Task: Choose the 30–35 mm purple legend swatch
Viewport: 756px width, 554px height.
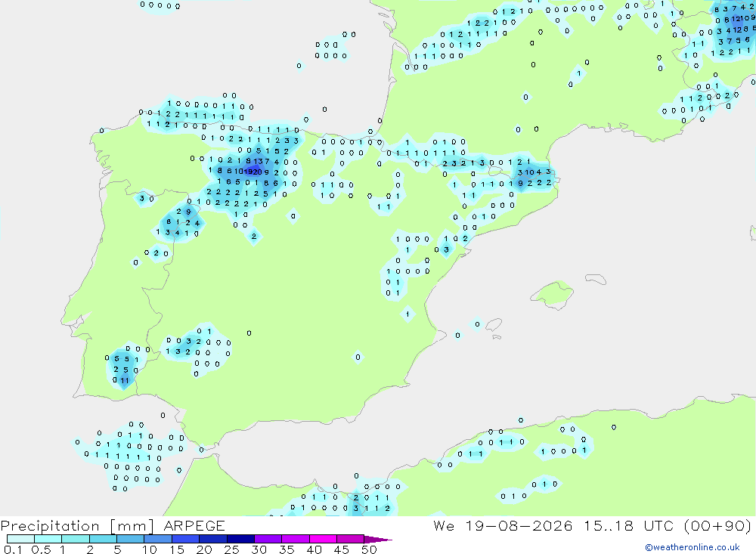Action: [x=268, y=539]
